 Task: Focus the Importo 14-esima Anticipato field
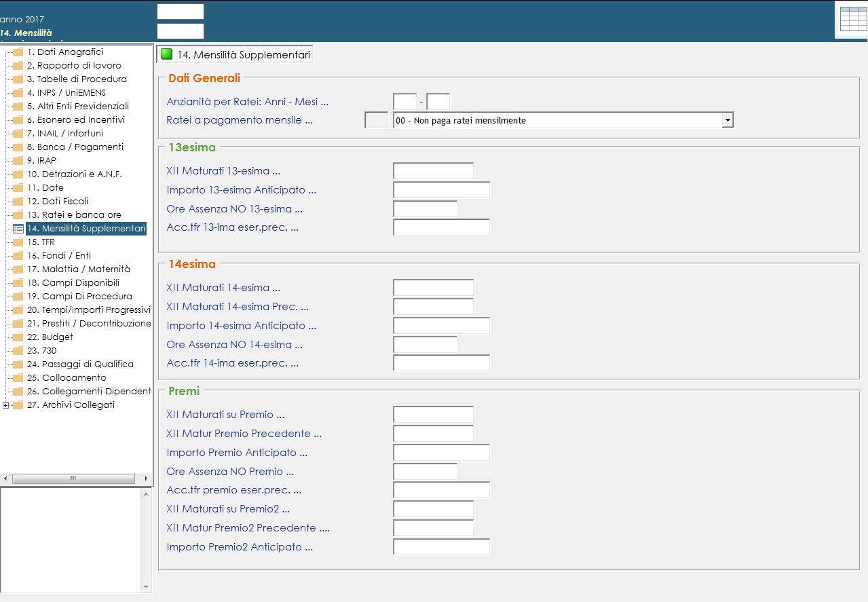click(x=441, y=326)
